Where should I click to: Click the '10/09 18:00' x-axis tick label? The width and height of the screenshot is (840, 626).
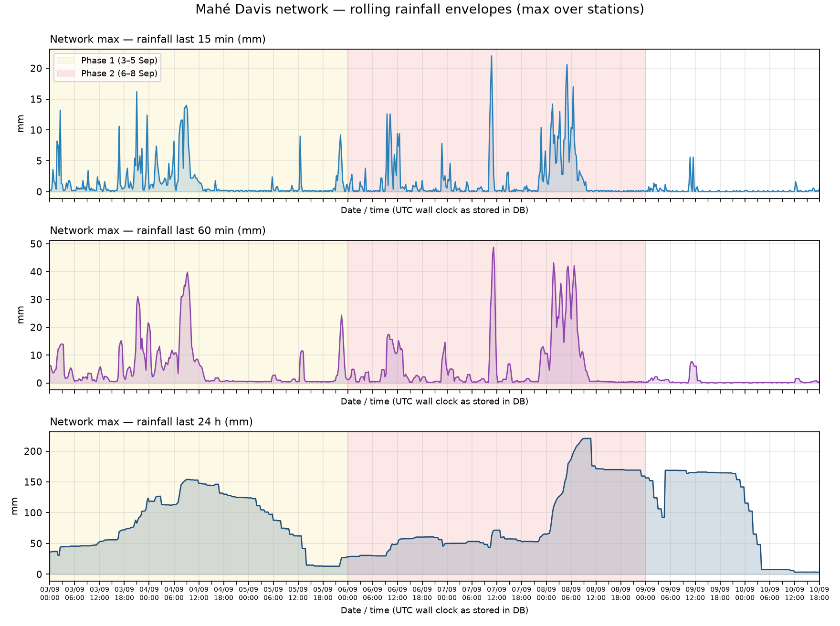(819, 594)
